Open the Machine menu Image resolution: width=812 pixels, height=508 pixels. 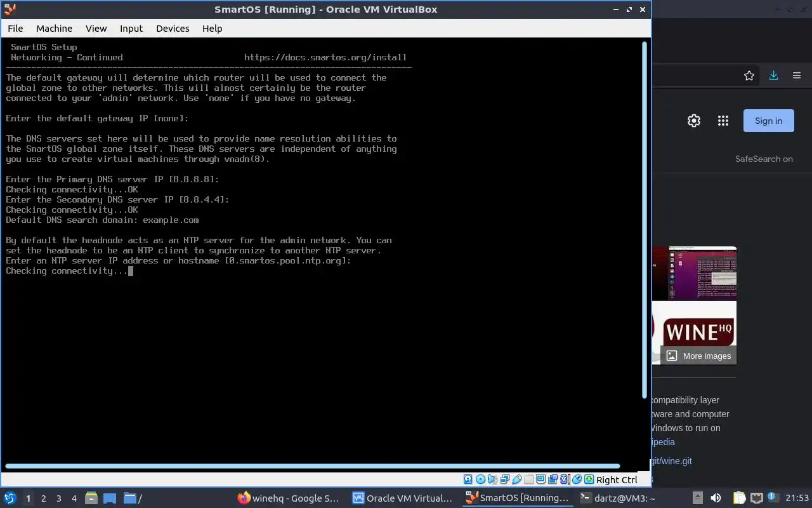point(54,29)
